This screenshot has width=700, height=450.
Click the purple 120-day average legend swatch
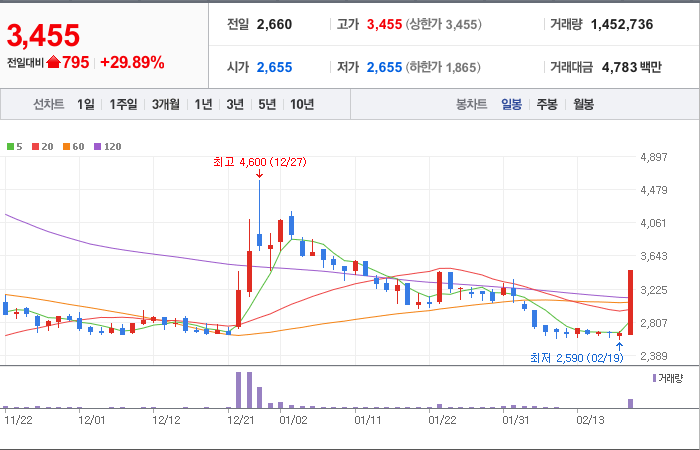click(x=98, y=146)
